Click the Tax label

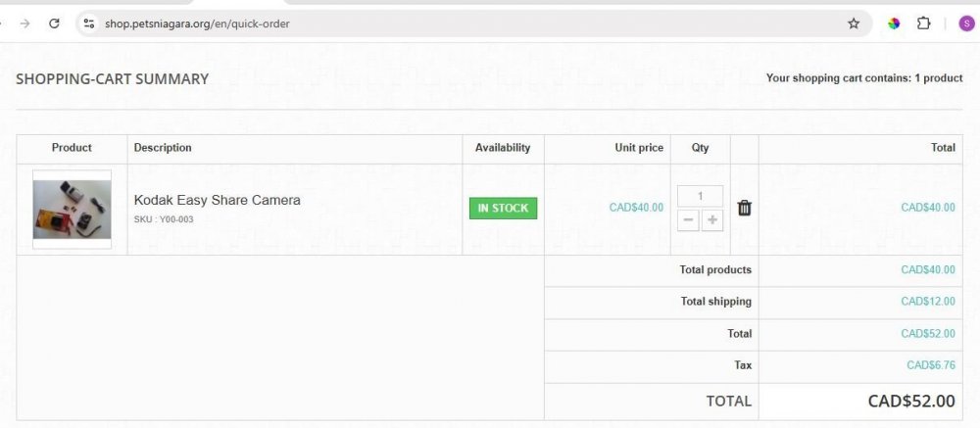[x=743, y=365]
